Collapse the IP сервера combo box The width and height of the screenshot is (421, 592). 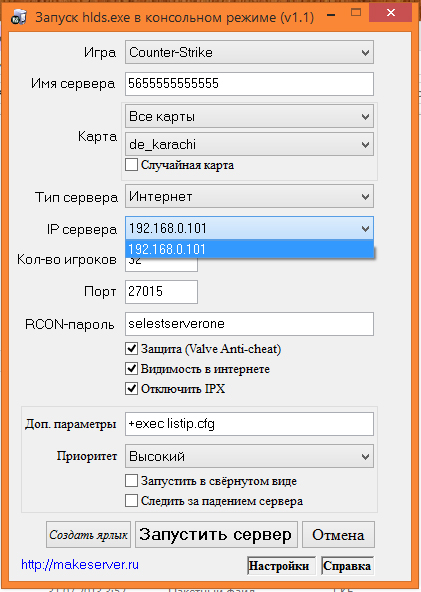coord(249,228)
